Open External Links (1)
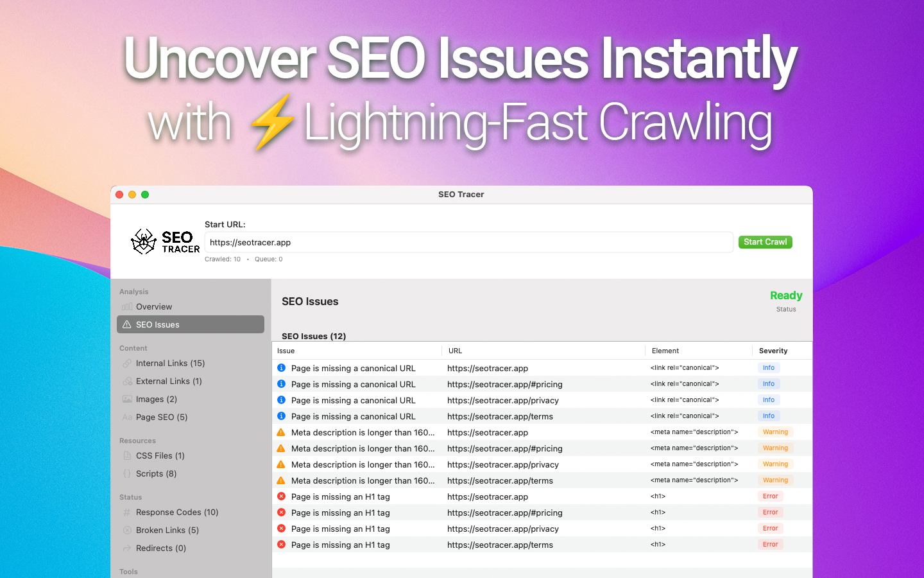The height and width of the screenshot is (578, 924). coord(191,381)
